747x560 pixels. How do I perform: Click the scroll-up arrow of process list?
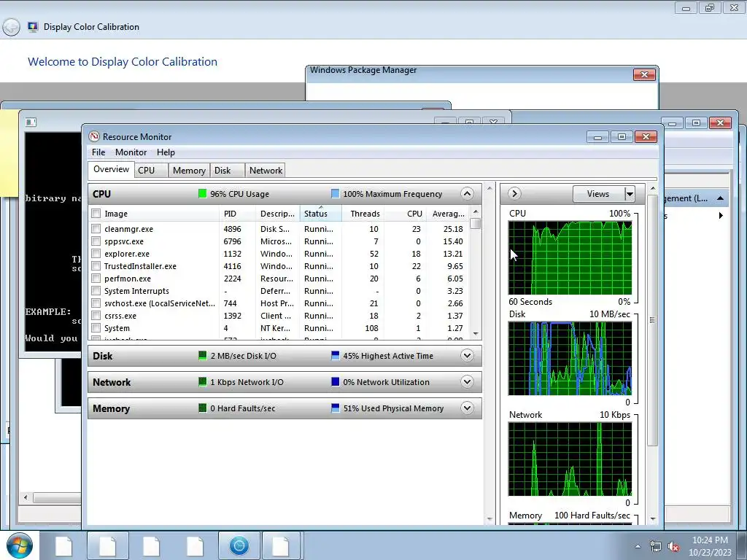[476, 211]
